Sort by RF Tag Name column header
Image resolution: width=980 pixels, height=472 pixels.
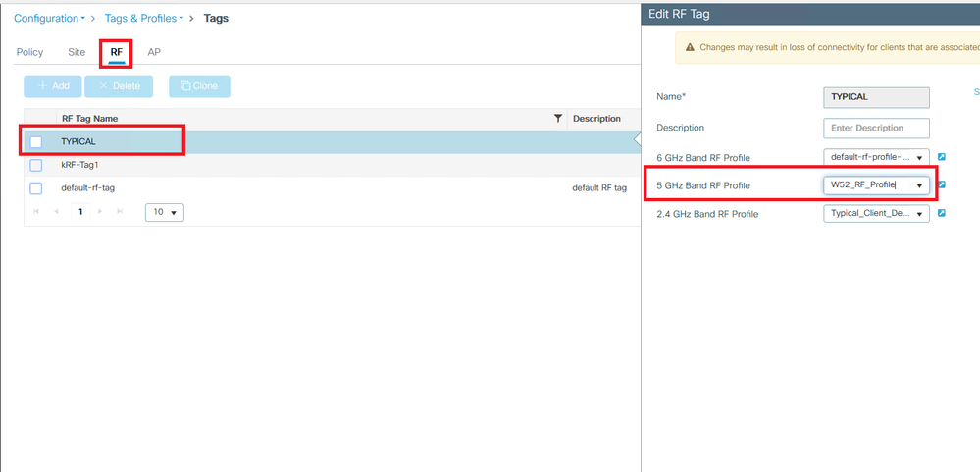[89, 118]
